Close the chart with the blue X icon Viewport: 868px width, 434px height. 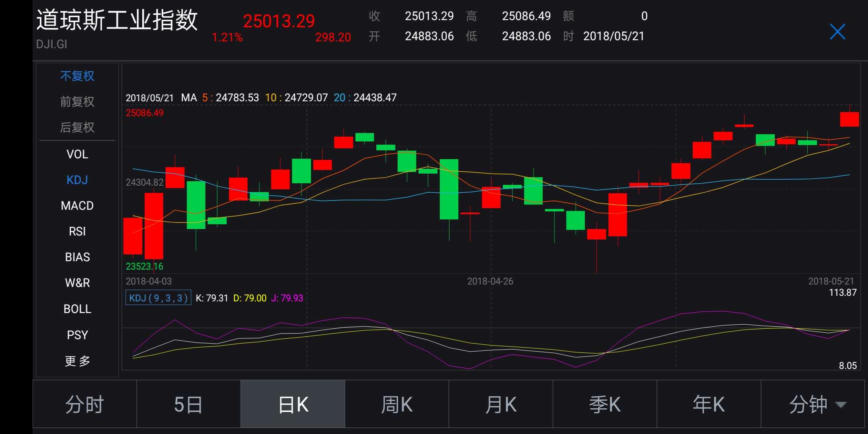point(837,32)
